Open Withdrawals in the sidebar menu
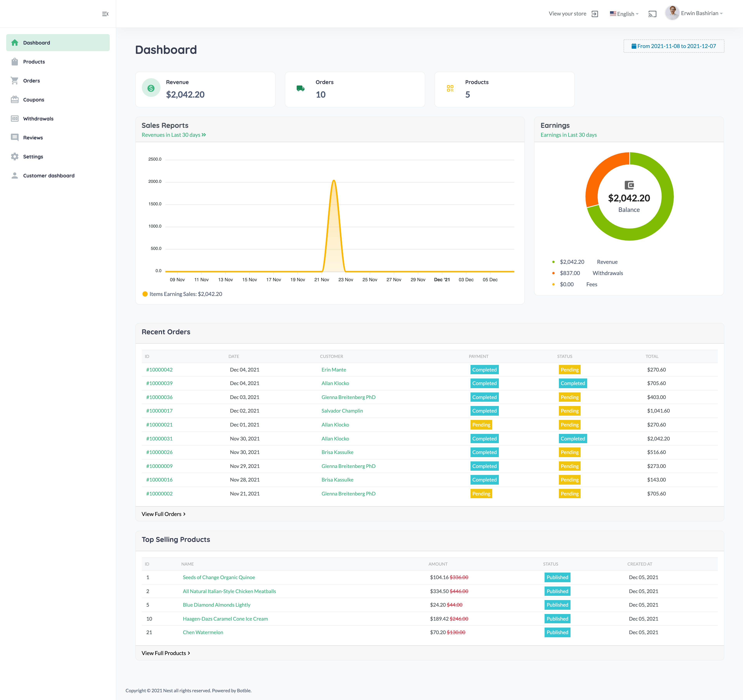The image size is (743, 700). (x=58, y=119)
